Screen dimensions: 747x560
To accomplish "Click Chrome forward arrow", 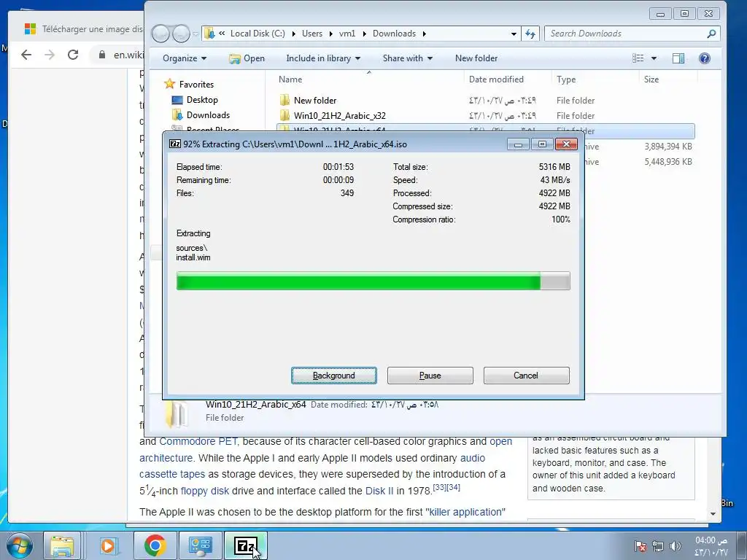I will (50, 55).
